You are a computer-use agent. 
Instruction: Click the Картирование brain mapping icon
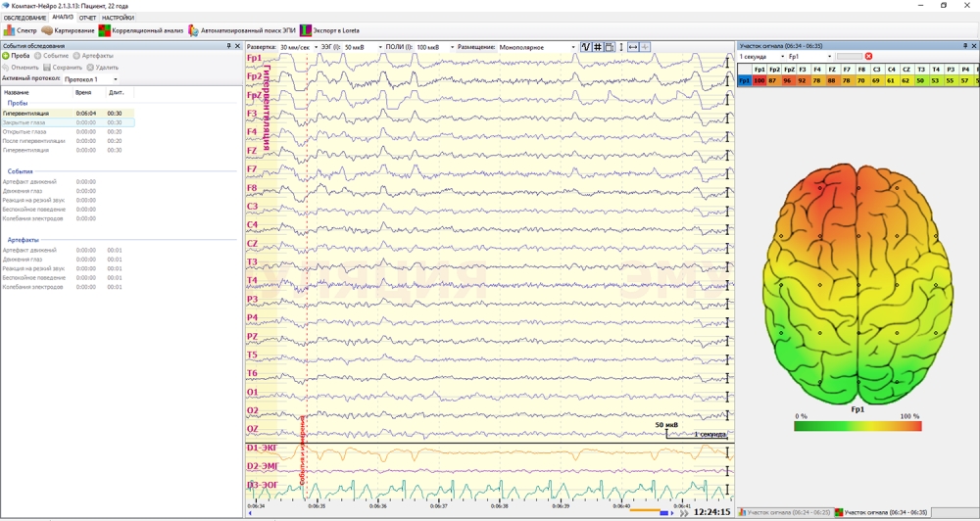click(47, 30)
